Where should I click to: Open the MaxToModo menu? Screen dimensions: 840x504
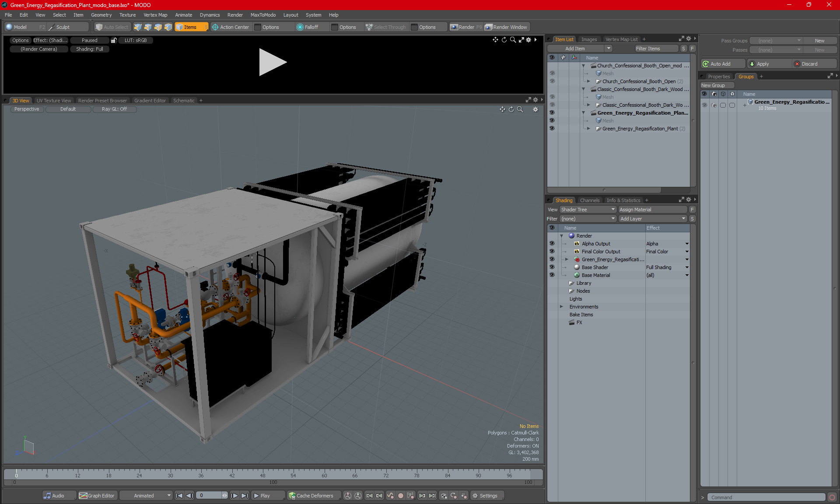click(263, 15)
